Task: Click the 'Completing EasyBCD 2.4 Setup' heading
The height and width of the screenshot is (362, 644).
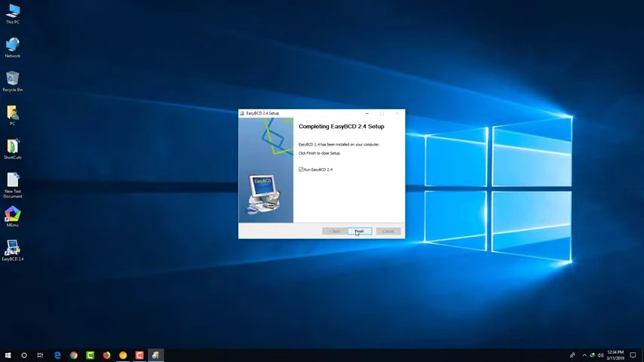Action: point(342,127)
